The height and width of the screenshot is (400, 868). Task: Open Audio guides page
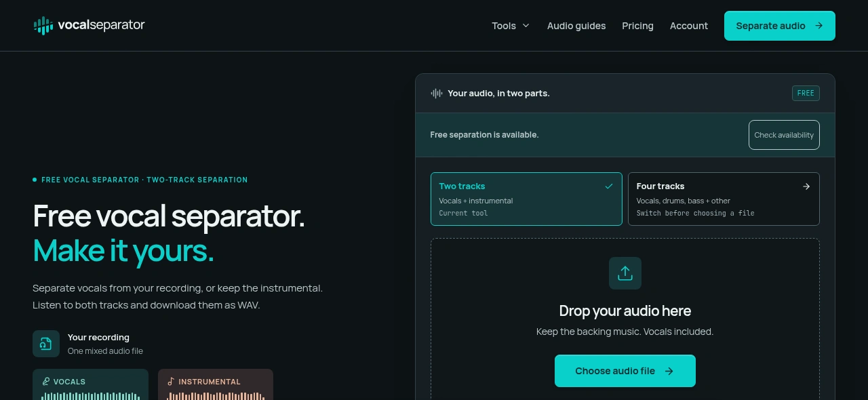[576, 26]
